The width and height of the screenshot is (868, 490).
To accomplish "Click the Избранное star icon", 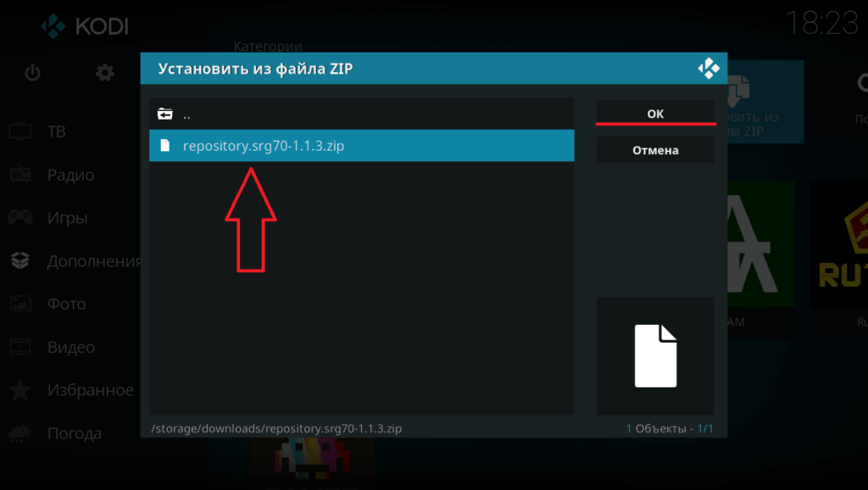I will tap(20, 390).
